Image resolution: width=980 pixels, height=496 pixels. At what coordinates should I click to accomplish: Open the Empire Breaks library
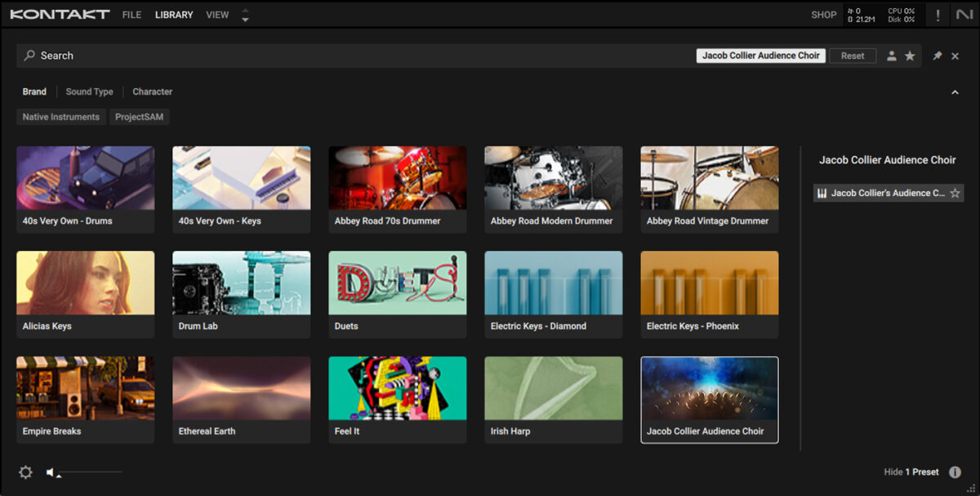click(x=86, y=400)
